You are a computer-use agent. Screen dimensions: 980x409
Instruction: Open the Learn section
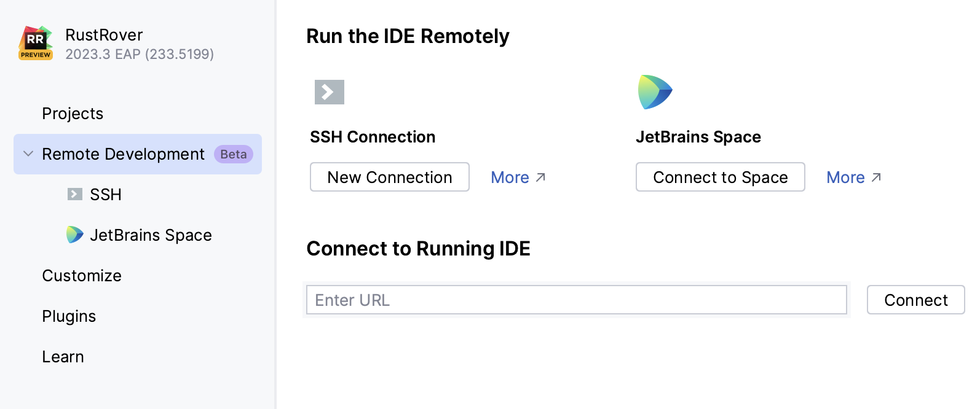(63, 357)
